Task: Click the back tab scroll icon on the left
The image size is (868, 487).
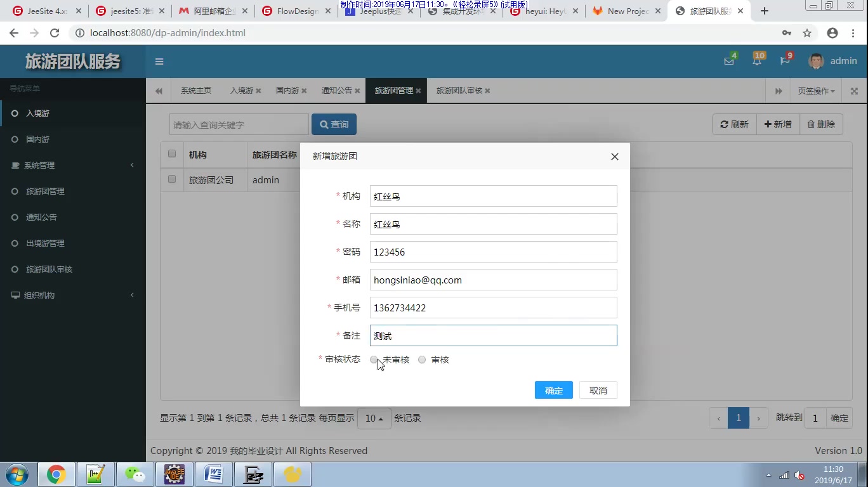Action: click(159, 90)
